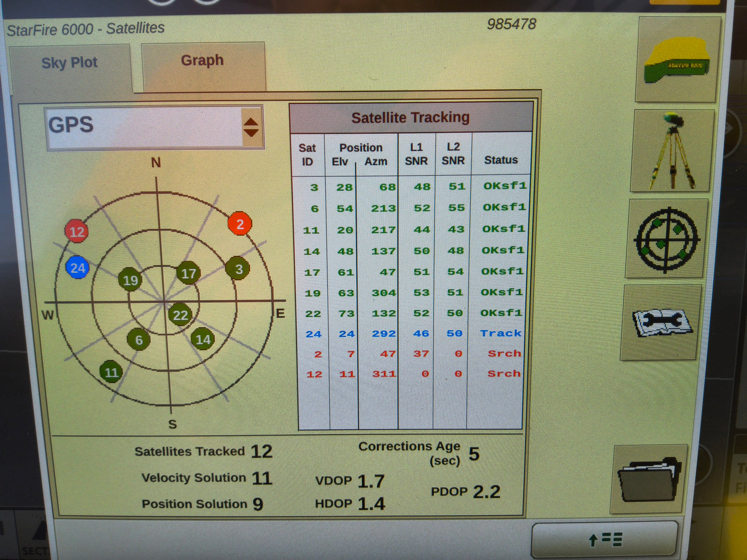Click azimuth value 304 in satellite 19 row

point(384,292)
